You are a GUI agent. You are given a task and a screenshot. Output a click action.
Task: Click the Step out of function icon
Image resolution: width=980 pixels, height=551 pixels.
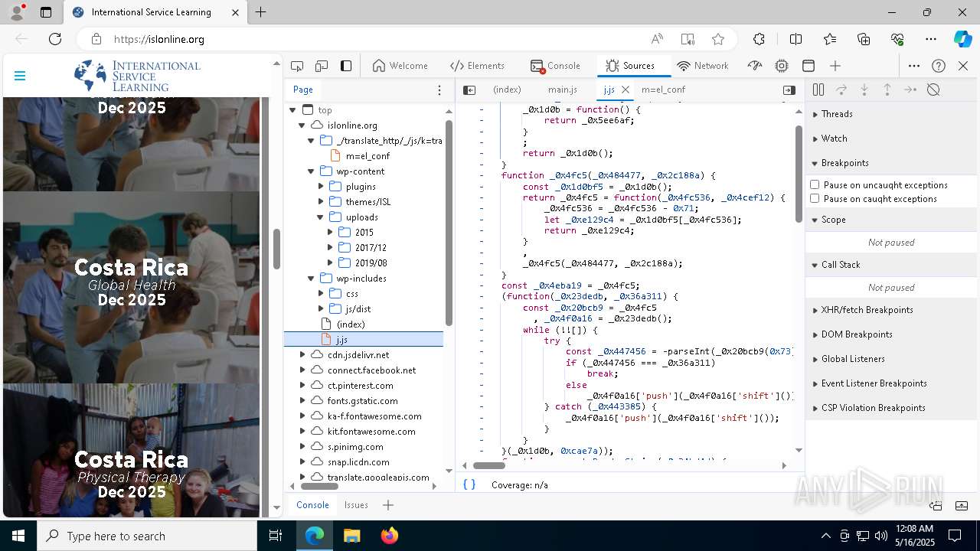click(887, 90)
